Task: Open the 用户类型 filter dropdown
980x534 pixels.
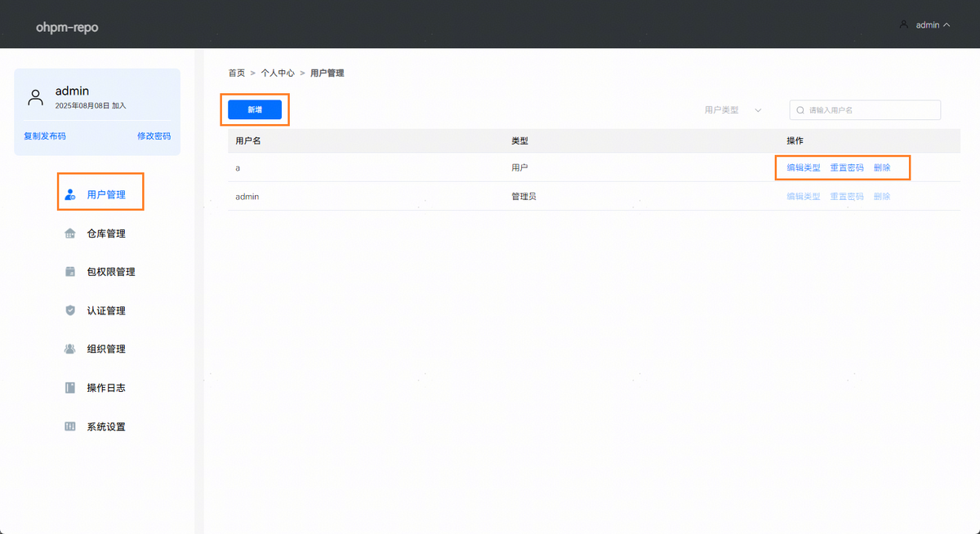Action: pos(733,110)
